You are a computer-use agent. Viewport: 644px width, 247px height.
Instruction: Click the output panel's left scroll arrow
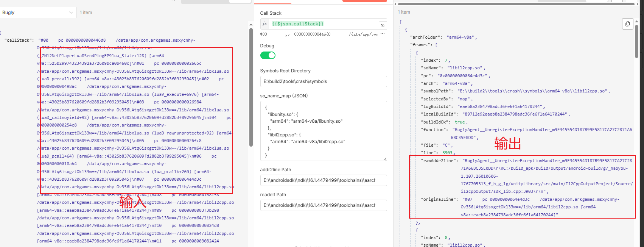[x=396, y=4]
